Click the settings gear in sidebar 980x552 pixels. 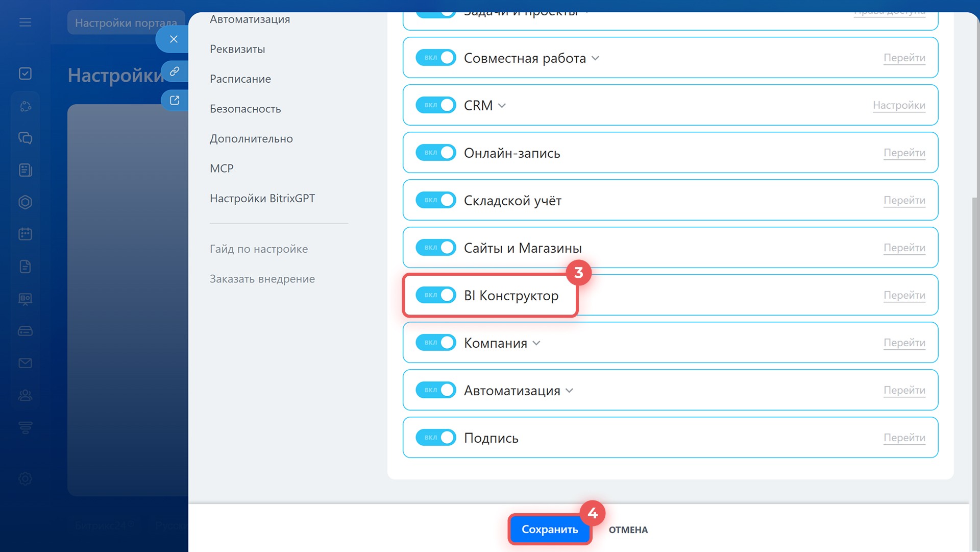(x=25, y=478)
